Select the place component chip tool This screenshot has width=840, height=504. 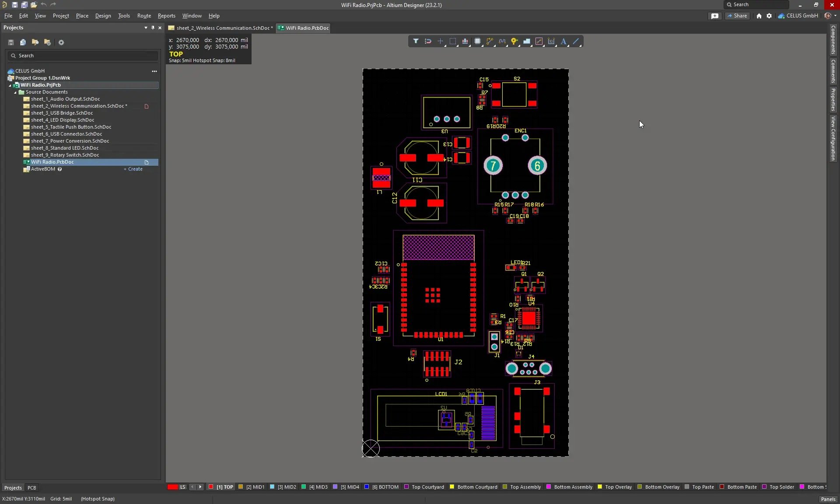click(x=477, y=41)
